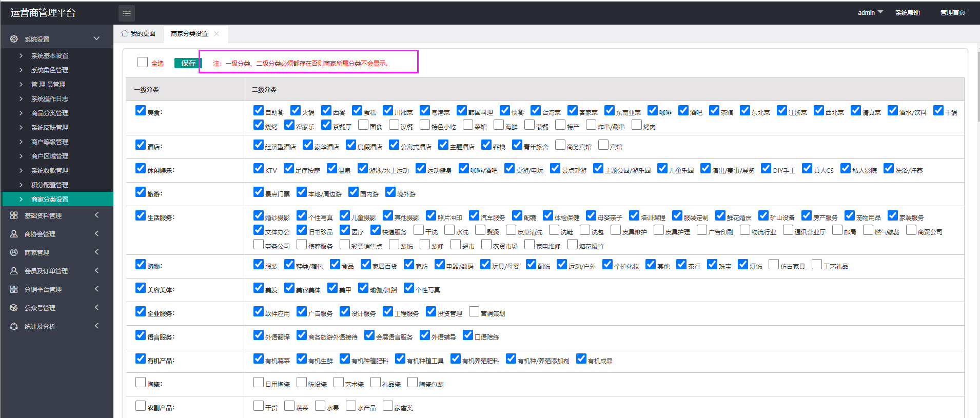Enable the 陶瓷 first-level category checkbox

coord(141,382)
